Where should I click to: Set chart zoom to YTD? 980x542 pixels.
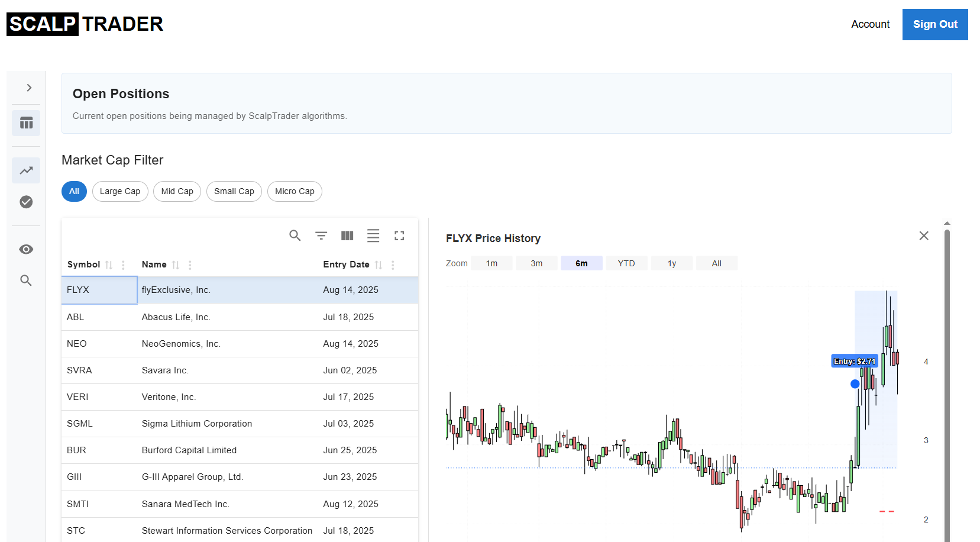tap(626, 263)
